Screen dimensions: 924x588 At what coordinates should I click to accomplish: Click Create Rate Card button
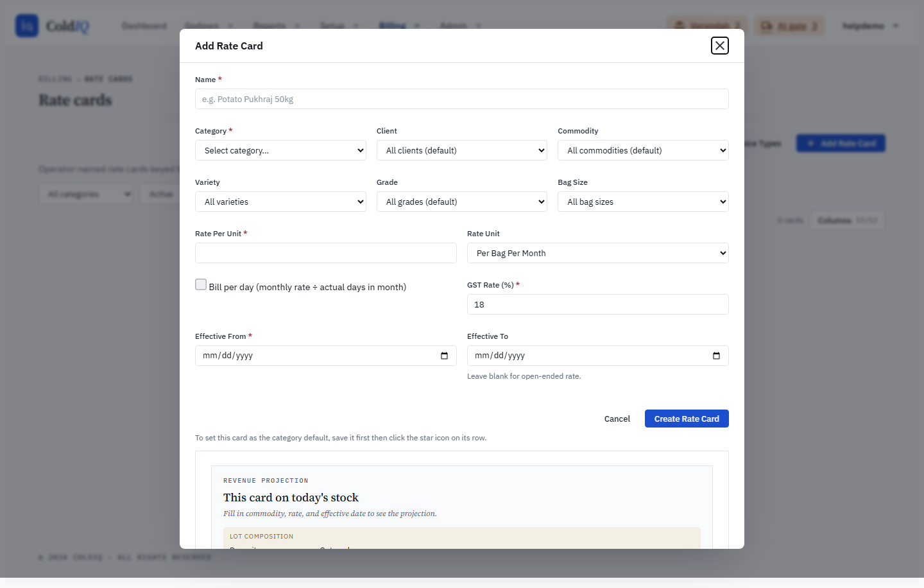(x=687, y=419)
